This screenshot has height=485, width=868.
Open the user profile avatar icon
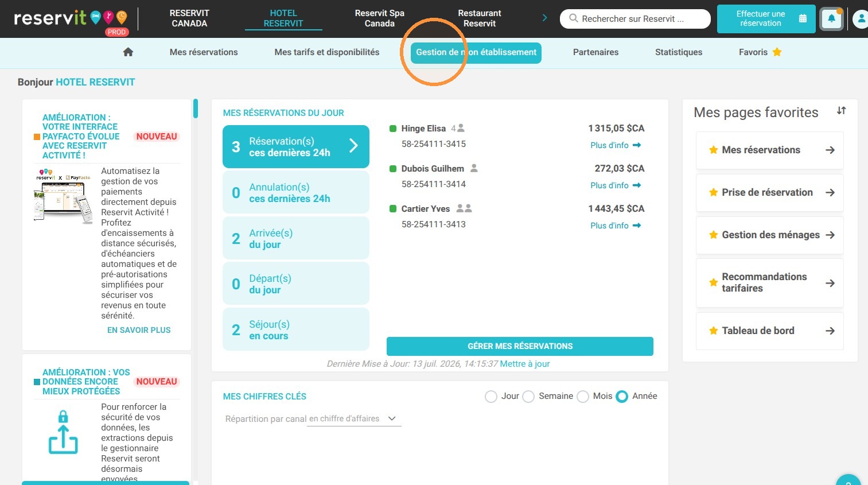point(861,19)
